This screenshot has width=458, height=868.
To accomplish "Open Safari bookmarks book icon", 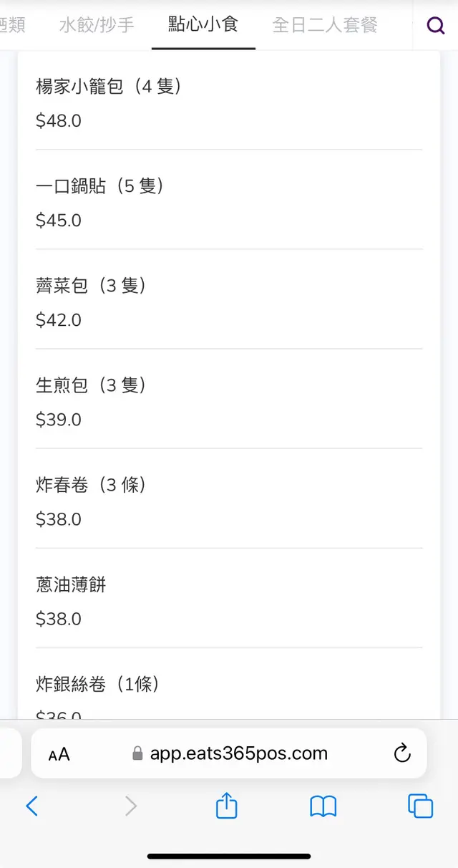I will (x=323, y=806).
